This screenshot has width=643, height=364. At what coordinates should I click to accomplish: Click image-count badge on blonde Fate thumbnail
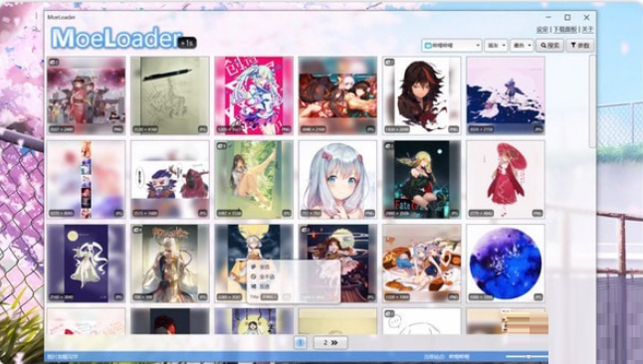point(389,146)
